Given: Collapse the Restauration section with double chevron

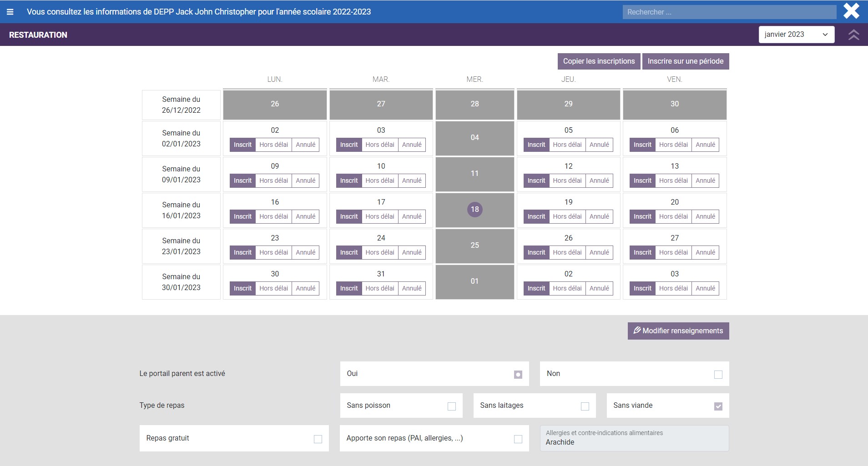Looking at the screenshot, I should (x=853, y=35).
